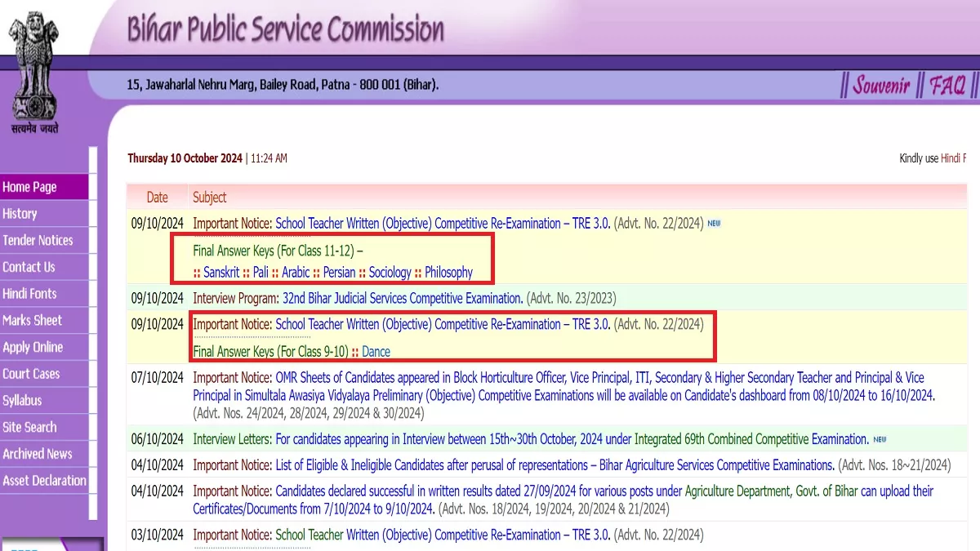Open Archived News sidebar item
Viewport: 980px width, 551px height.
coord(45,454)
